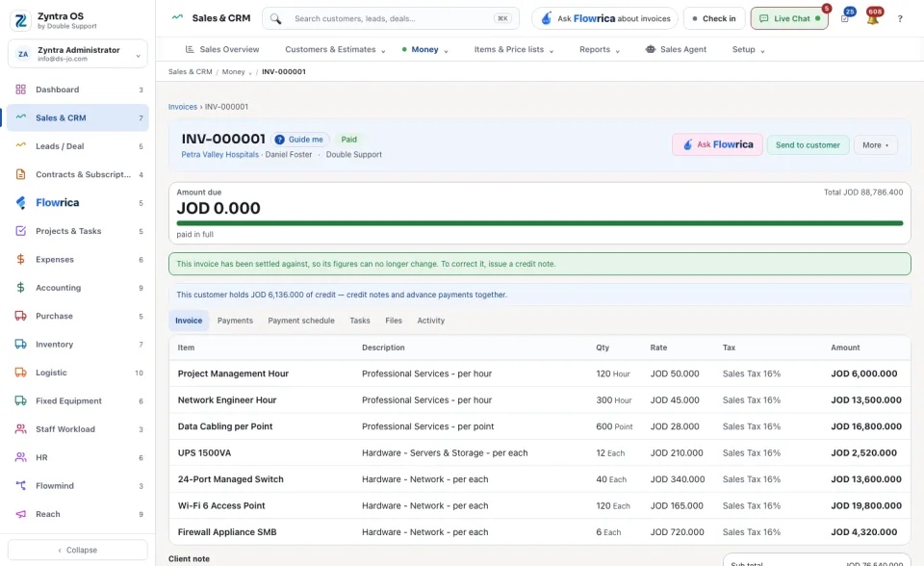Click the Fixed Equipment truck icon
Viewport: 924px width, 566px height.
20,400
